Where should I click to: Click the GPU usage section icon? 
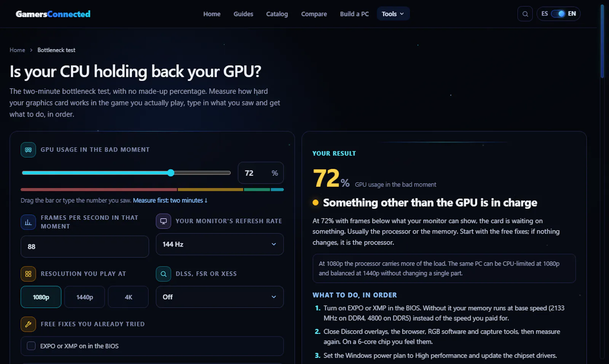tap(28, 150)
